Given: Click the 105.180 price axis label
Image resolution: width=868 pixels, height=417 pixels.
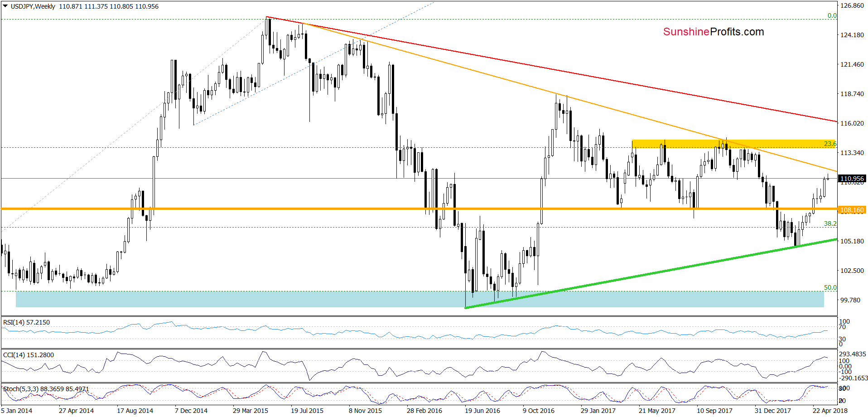Looking at the screenshot, I should pyautogui.click(x=852, y=241).
